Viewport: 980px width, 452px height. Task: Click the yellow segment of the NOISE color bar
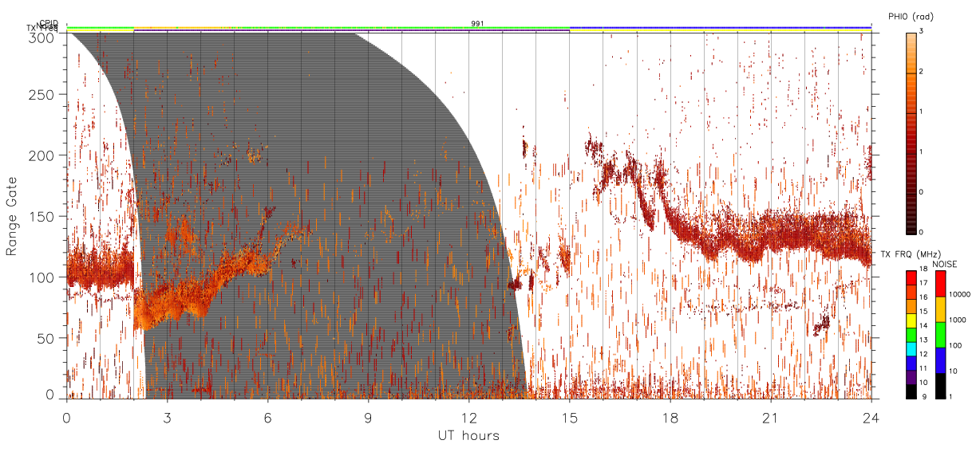point(940,309)
